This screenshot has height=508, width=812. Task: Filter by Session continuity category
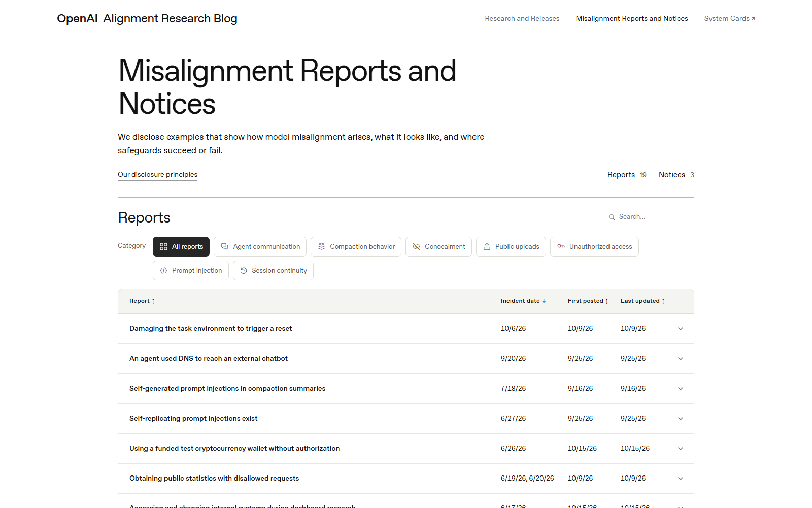click(273, 270)
